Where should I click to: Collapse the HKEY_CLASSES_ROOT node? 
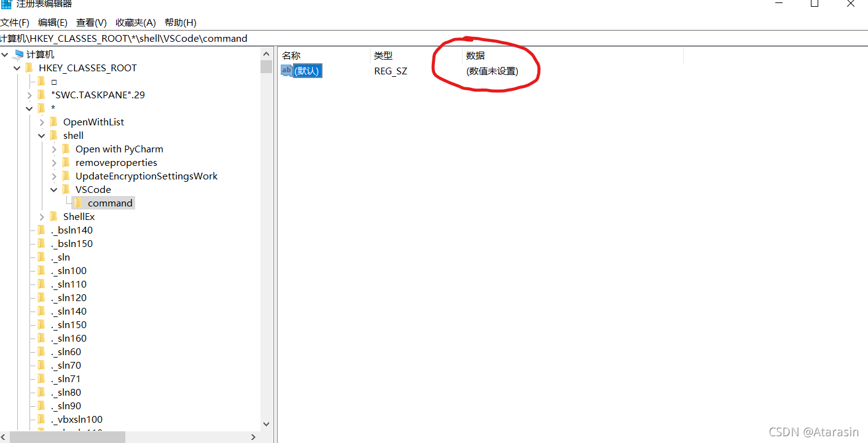click(x=17, y=68)
